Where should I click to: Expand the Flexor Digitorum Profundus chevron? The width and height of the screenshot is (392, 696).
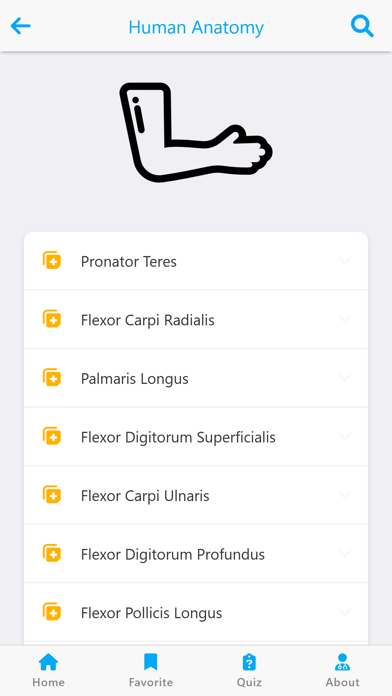345,554
